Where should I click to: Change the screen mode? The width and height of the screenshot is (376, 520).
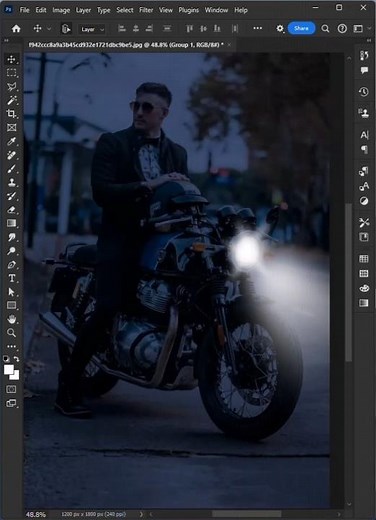click(11, 403)
